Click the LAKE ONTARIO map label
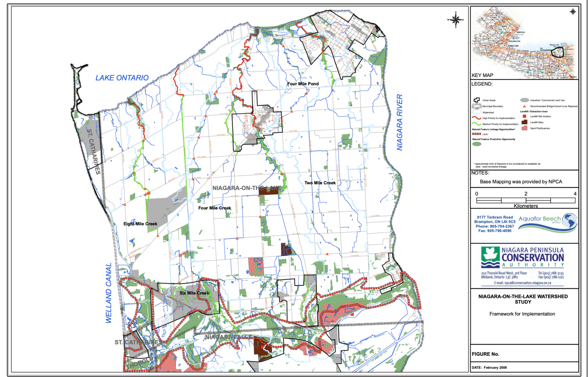This screenshot has width=588, height=377. click(x=122, y=78)
